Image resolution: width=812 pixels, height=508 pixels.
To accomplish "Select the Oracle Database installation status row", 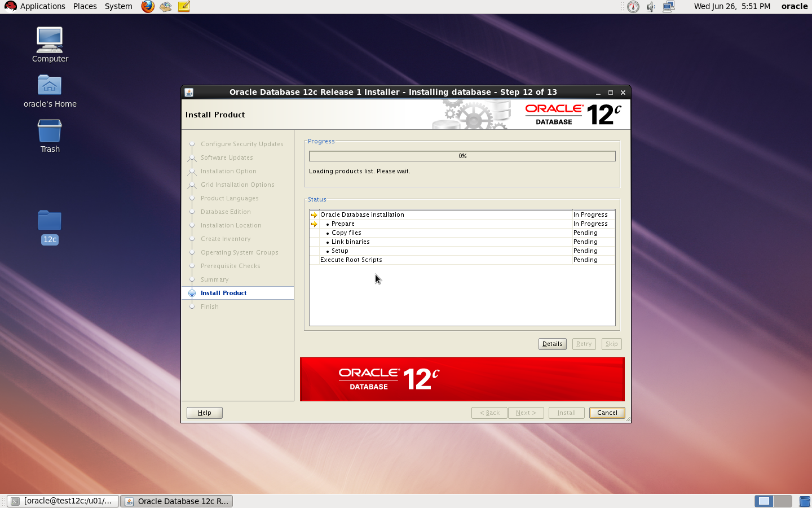I will click(362, 214).
